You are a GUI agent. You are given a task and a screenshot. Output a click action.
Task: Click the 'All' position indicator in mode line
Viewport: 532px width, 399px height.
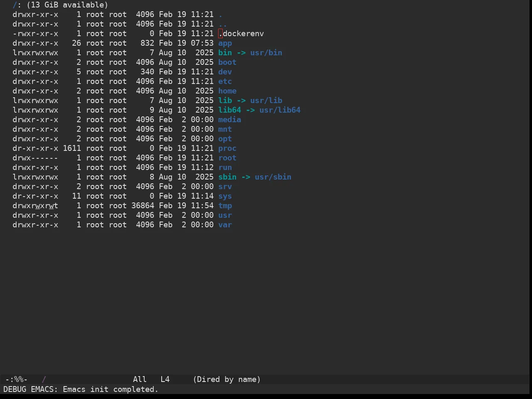(x=140, y=379)
